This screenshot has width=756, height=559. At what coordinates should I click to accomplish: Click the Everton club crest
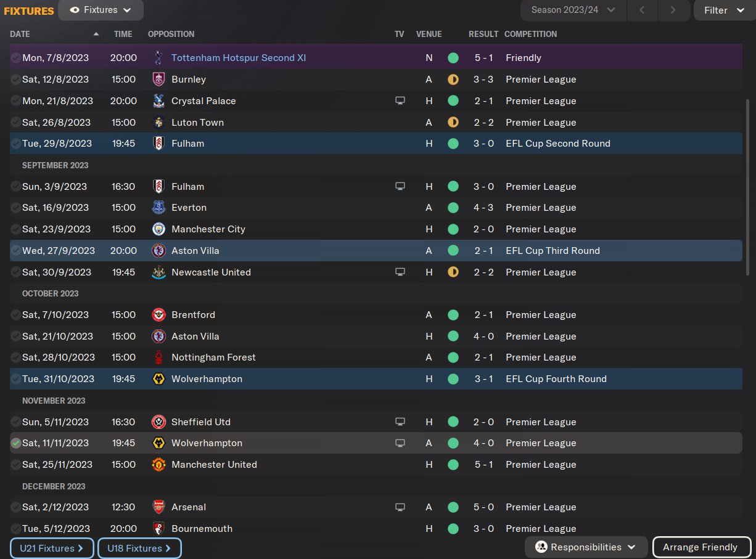[x=158, y=208]
